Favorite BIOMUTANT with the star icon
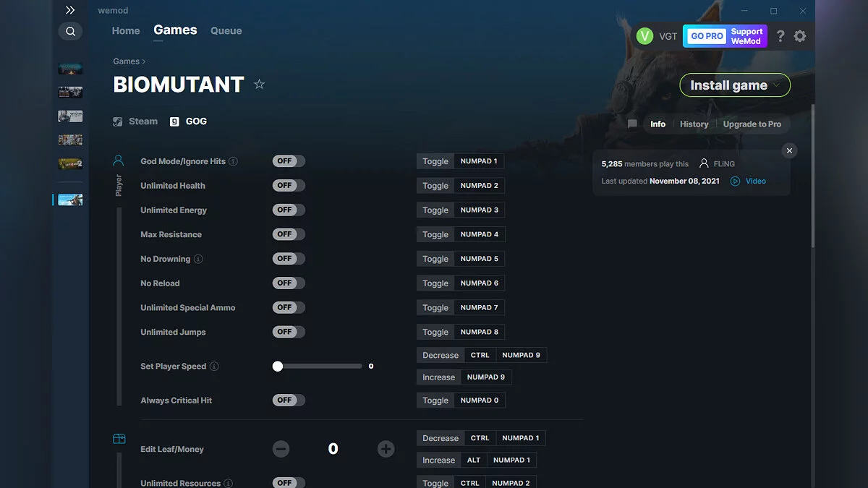This screenshot has height=488, width=868. tap(259, 85)
